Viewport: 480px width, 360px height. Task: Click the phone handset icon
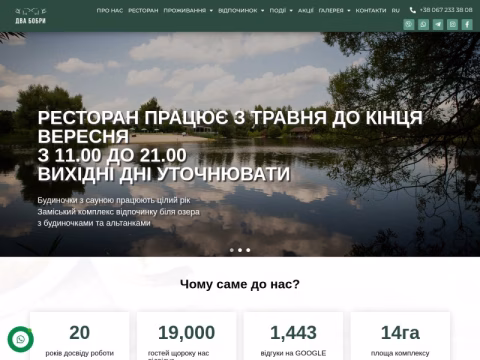413,10
